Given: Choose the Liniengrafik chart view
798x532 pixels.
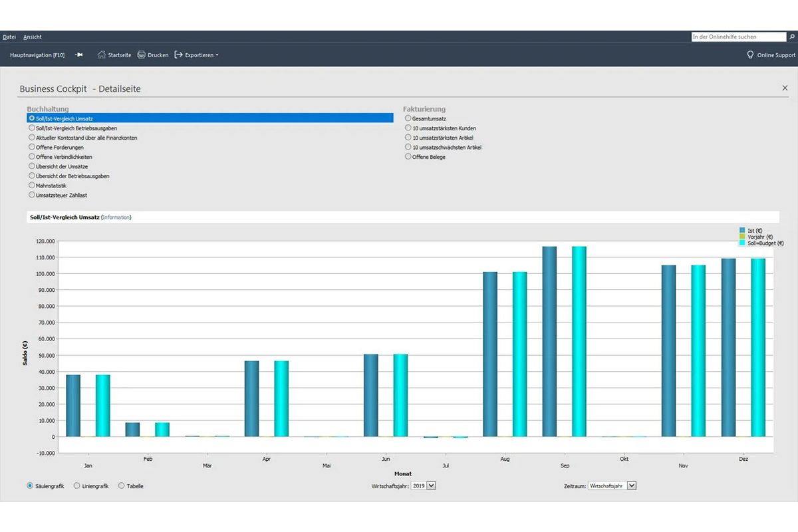Looking at the screenshot, I should [x=77, y=485].
